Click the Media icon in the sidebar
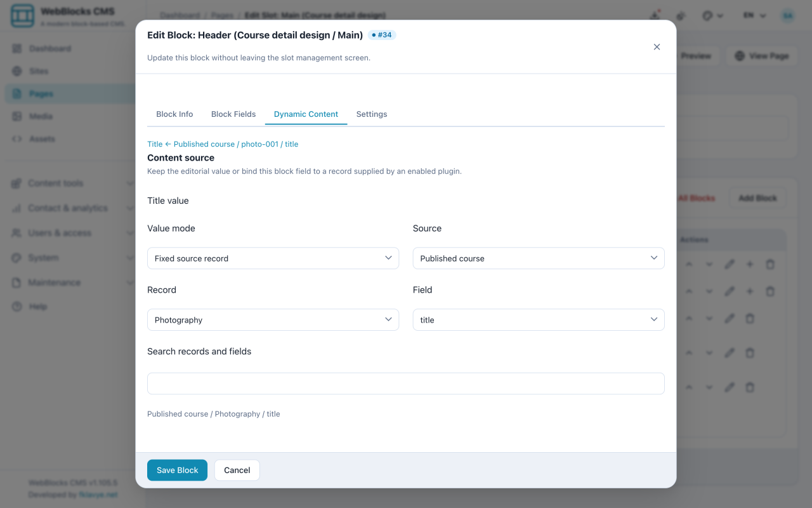This screenshot has height=508, width=812. click(x=17, y=116)
